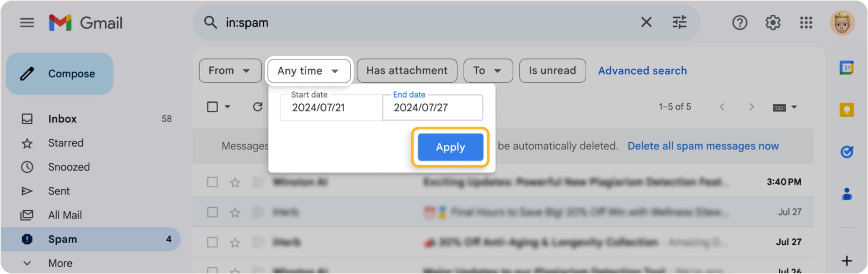Viewport: 868px width, 274px height.
Task: Check the checkbox next to the iHerb email
Action: [212, 212]
